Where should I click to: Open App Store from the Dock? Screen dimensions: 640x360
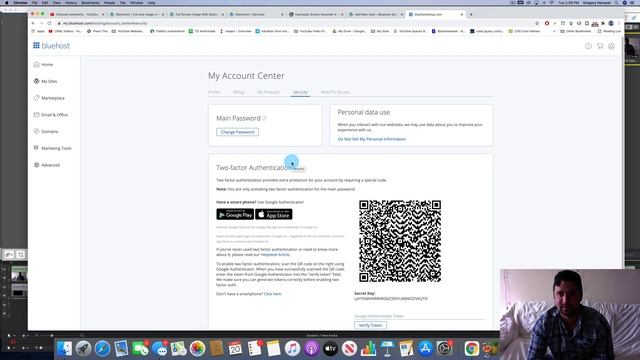(x=425, y=349)
